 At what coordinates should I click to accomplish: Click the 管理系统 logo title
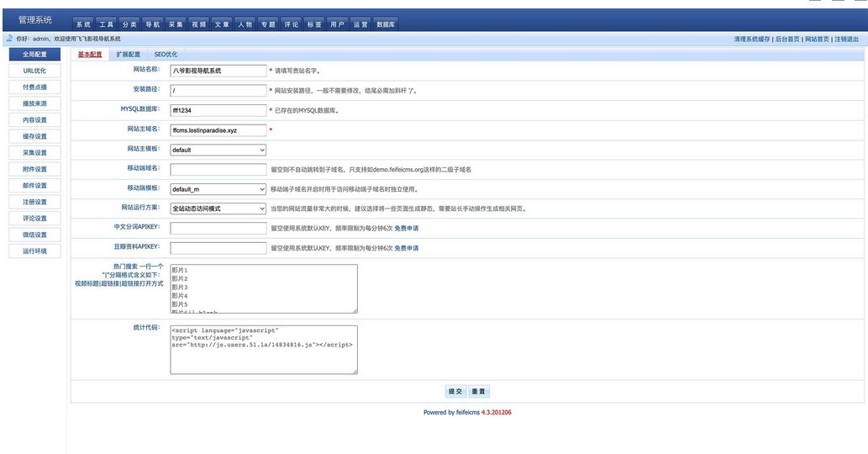click(35, 20)
